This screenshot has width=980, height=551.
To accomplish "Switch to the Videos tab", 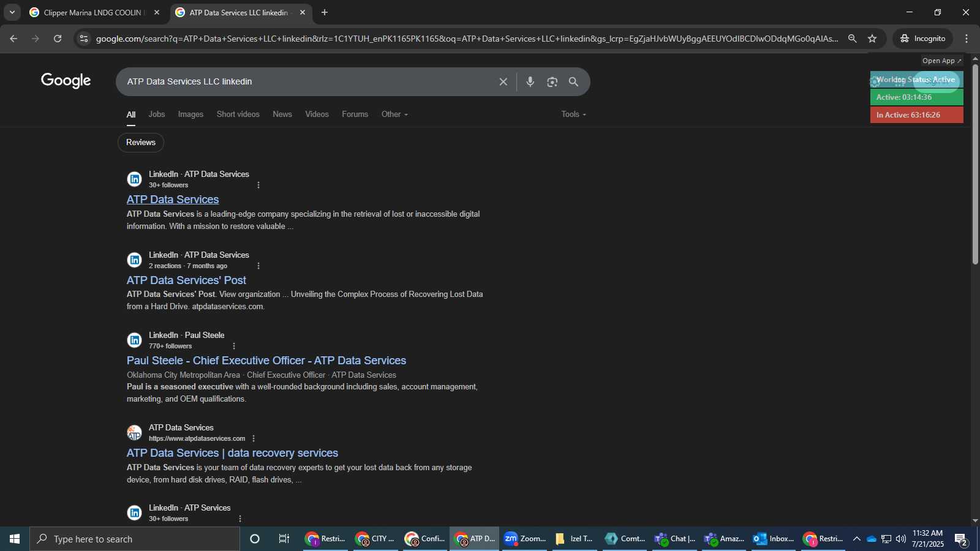I will click(x=317, y=114).
